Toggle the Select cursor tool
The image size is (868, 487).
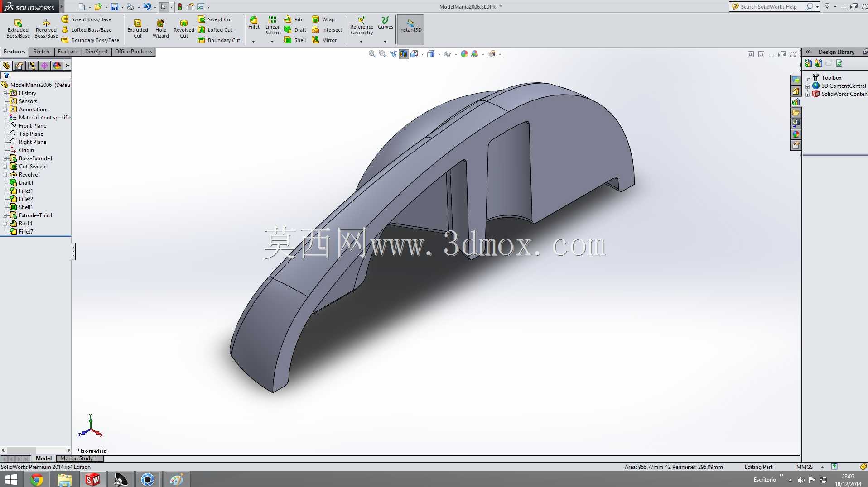tap(163, 7)
